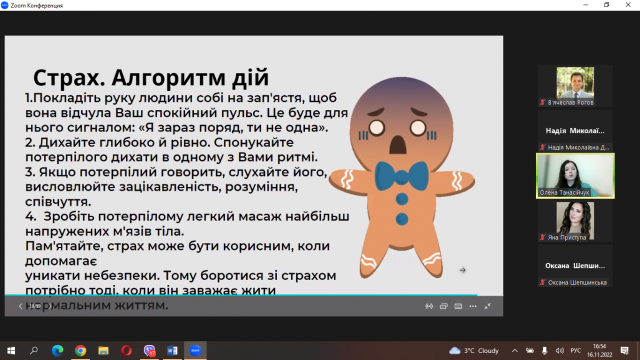Minimize the Zoom conference window
Image resolution: width=640 pixels, height=360 pixels.
pos(586,5)
